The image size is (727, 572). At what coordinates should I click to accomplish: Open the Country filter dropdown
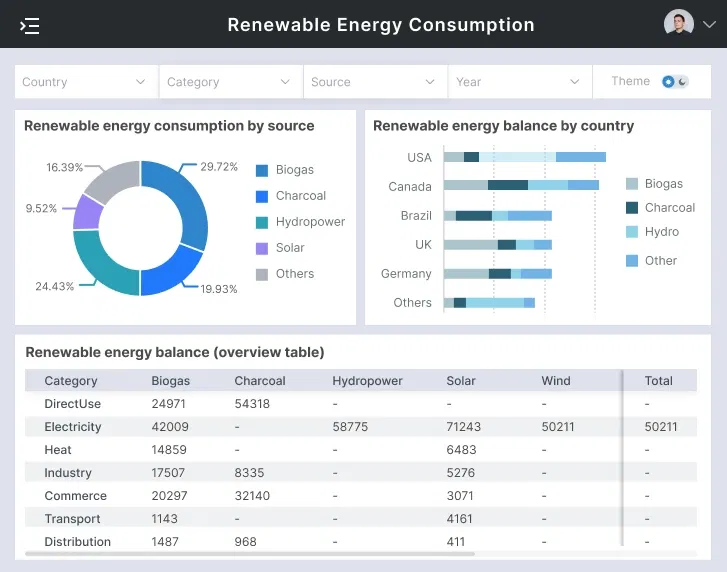click(86, 82)
